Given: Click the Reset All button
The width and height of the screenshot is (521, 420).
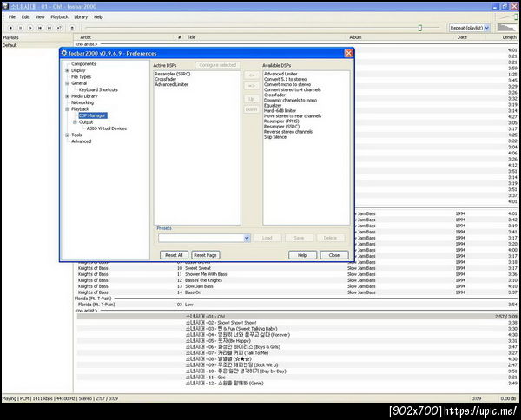Looking at the screenshot, I should coord(175,255).
